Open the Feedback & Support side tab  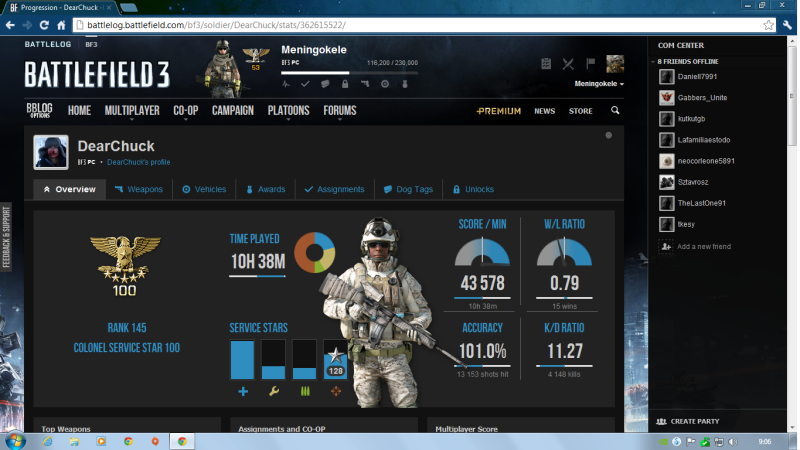[x=6, y=237]
